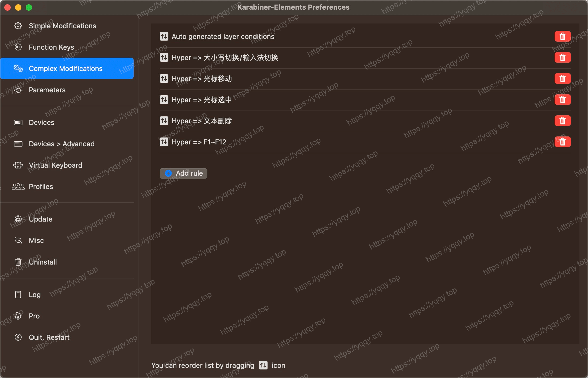Image resolution: width=588 pixels, height=378 pixels.
Task: Click the Complex Modifications gears icon
Action: point(18,69)
